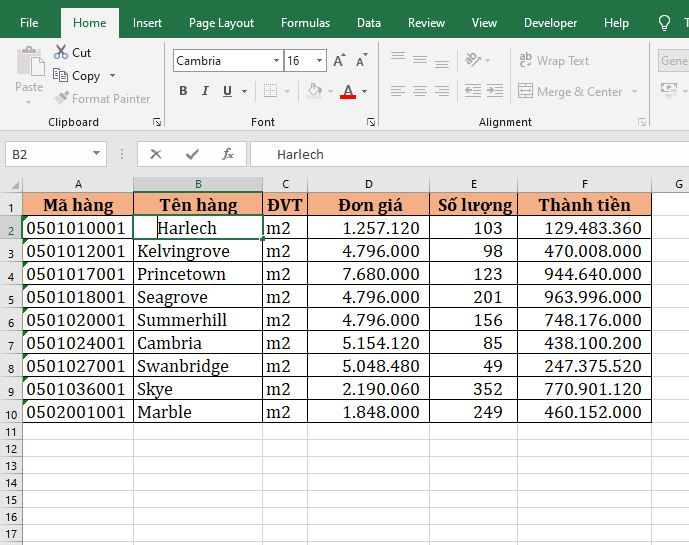Select cell containing Kelvingrove
This screenshot has width=689, height=545.
(197, 251)
